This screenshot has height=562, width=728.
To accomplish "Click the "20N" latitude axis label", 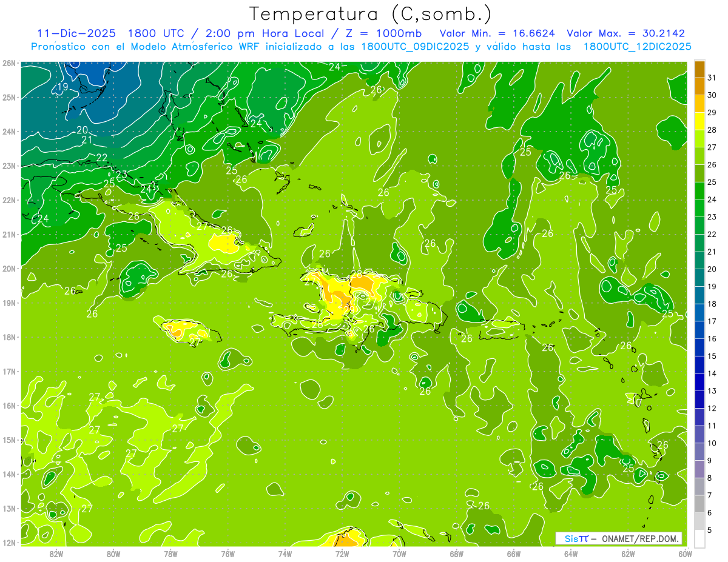I will (x=8, y=269).
